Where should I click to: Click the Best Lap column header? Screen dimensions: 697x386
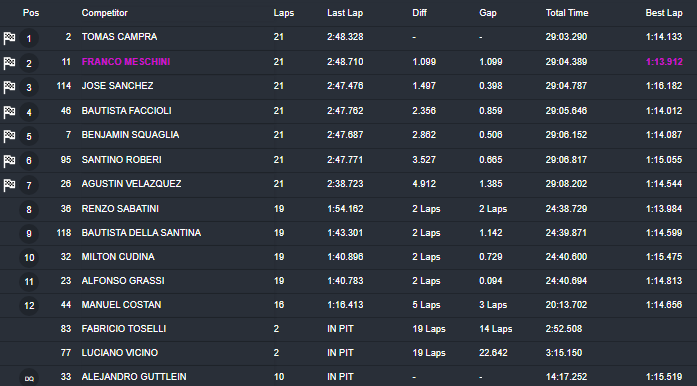(x=664, y=13)
